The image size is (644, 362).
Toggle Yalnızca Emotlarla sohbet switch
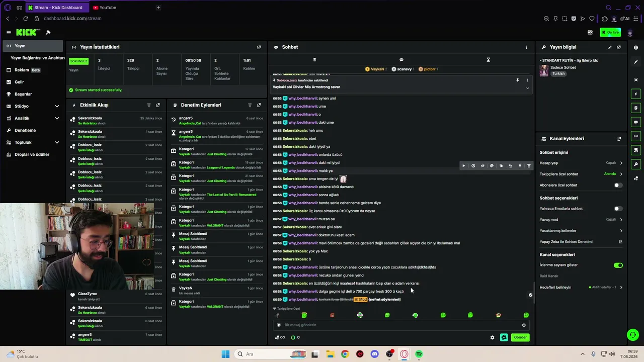coord(618,209)
